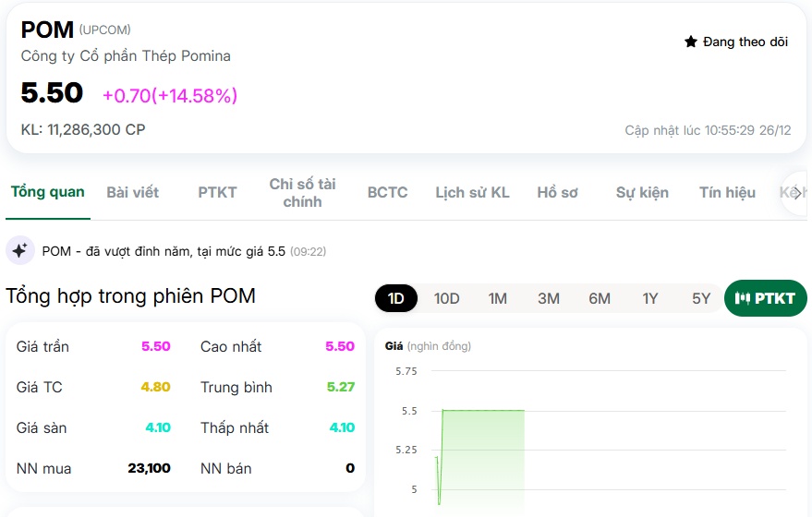Select the 1D chart range

pos(396,298)
